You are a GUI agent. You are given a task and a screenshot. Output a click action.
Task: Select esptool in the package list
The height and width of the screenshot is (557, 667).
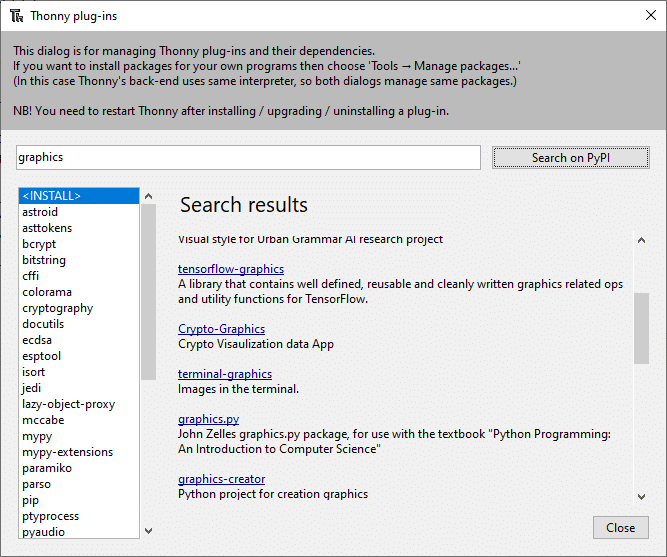point(79,356)
